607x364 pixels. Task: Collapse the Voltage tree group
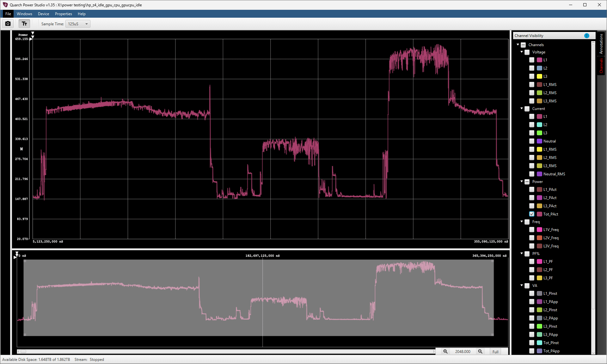(522, 52)
